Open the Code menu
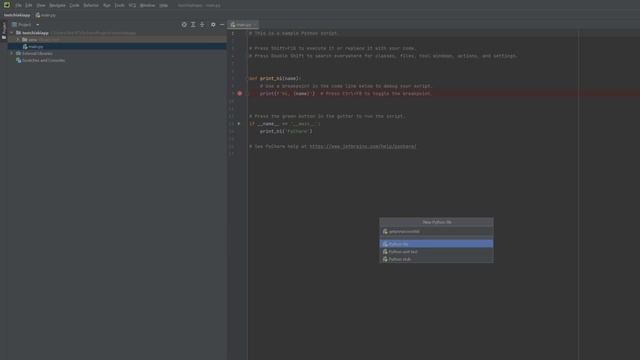Image resolution: width=640 pixels, height=360 pixels. [74, 5]
